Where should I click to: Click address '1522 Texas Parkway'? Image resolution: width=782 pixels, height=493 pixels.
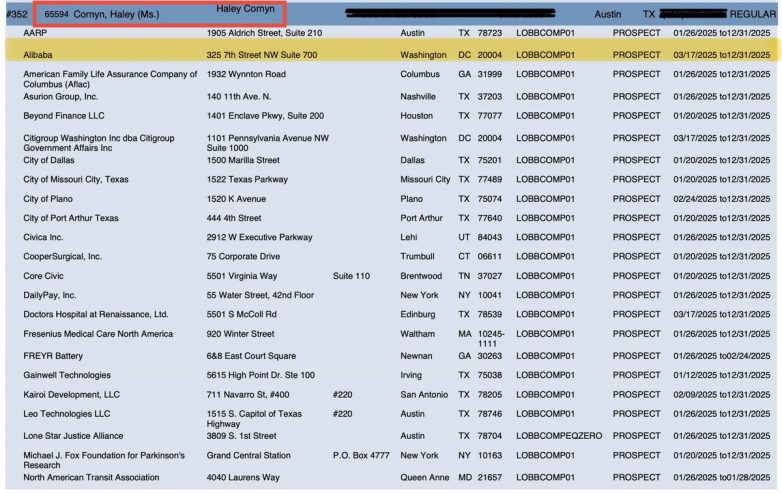point(247,179)
